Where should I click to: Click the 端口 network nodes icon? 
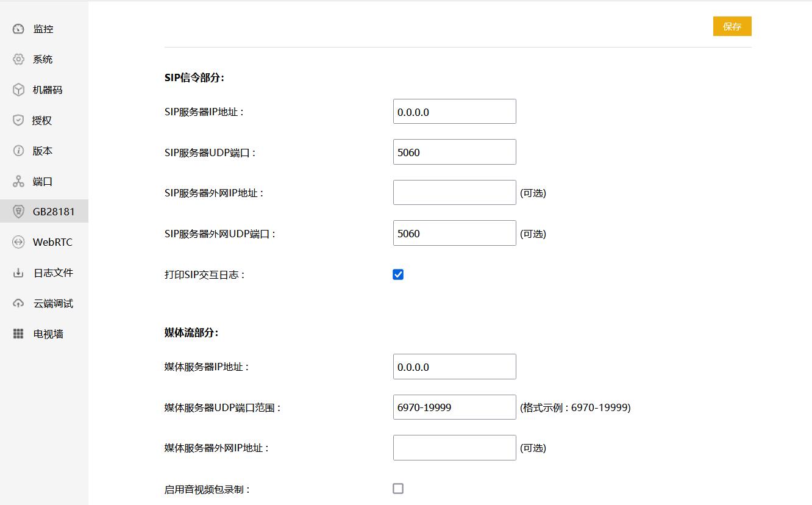(18, 181)
